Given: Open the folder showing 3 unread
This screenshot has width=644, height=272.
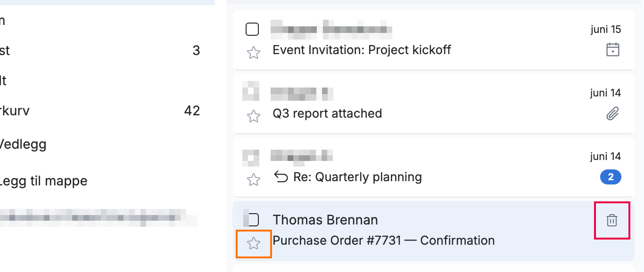Looking at the screenshot, I should [x=100, y=50].
